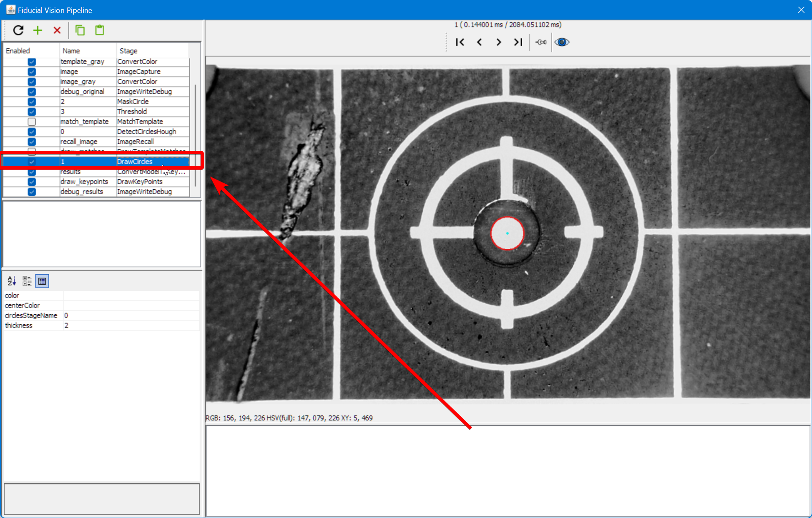Viewport: 812px width, 518px height.
Task: Sort properties alphabetically icon
Action: point(12,281)
